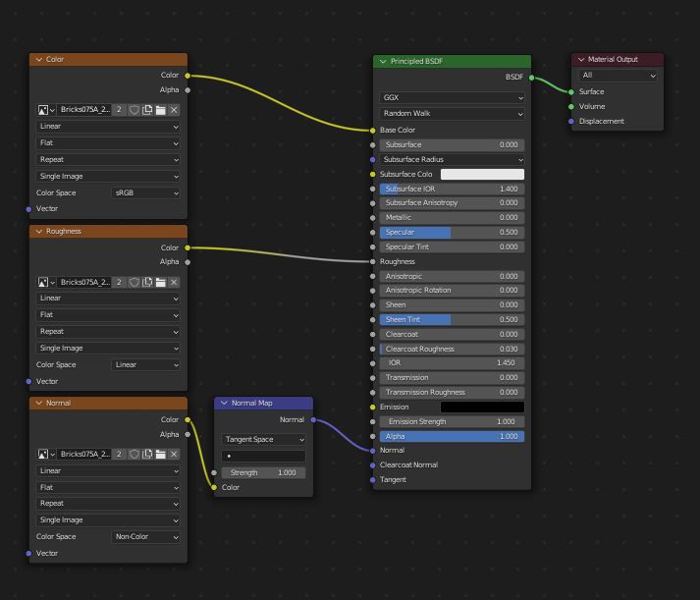The image size is (700, 600).
Task: Unlink image with X in Roughness node
Action: [x=174, y=282]
